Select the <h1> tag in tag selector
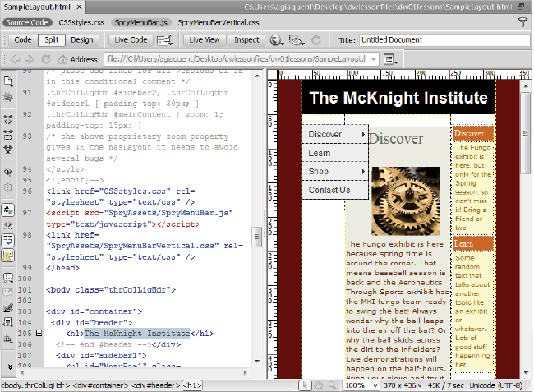 191,385
